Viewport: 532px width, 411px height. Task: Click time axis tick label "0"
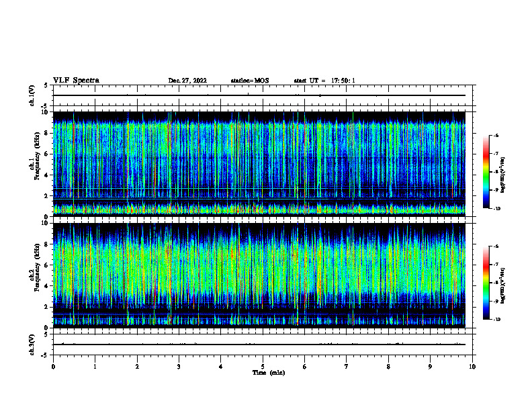pyautogui.click(x=53, y=367)
